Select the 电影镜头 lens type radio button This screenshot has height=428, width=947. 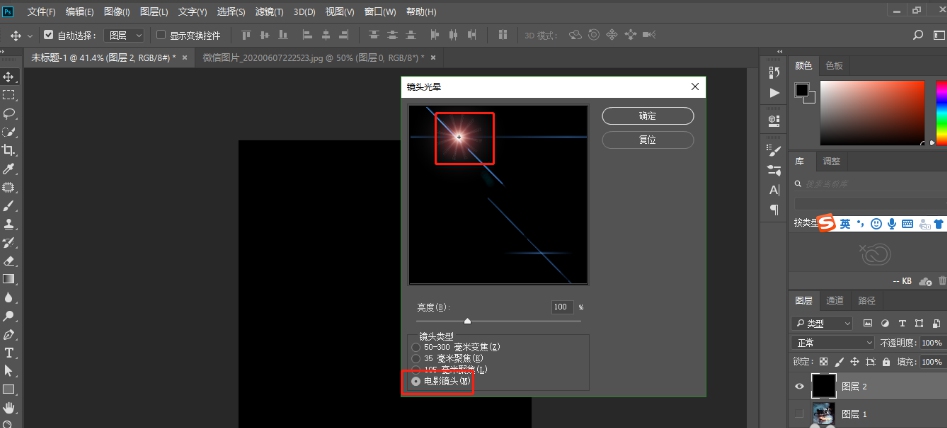(x=415, y=381)
